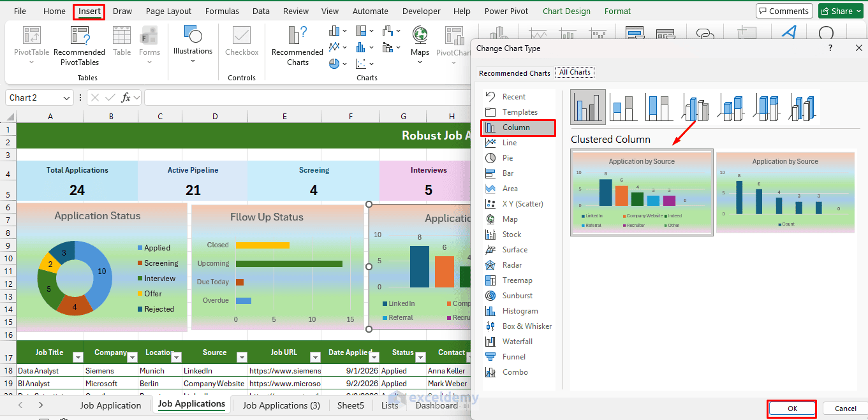
Task: Open Insert Scatter or Bubble Chart menu
Action: [364, 63]
